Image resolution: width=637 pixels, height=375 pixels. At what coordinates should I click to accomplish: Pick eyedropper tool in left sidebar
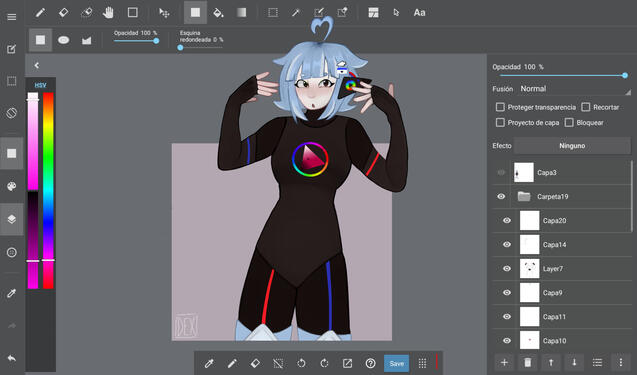click(x=12, y=293)
